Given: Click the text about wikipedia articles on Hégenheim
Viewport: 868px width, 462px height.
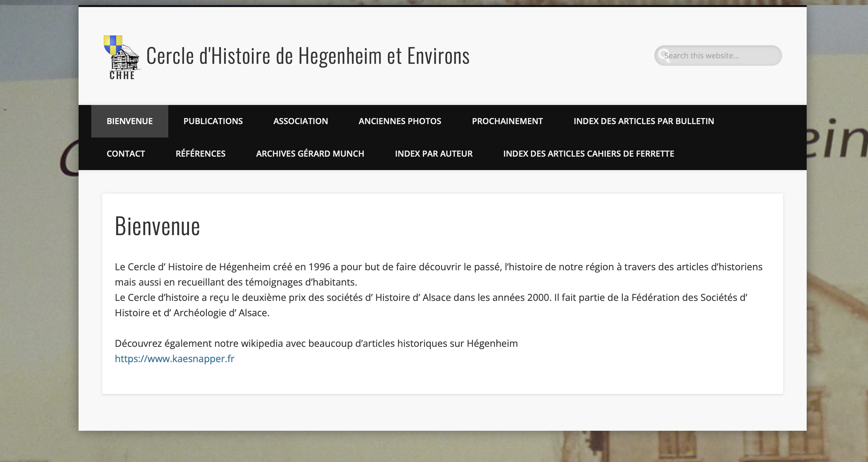Looking at the screenshot, I should 316,344.
